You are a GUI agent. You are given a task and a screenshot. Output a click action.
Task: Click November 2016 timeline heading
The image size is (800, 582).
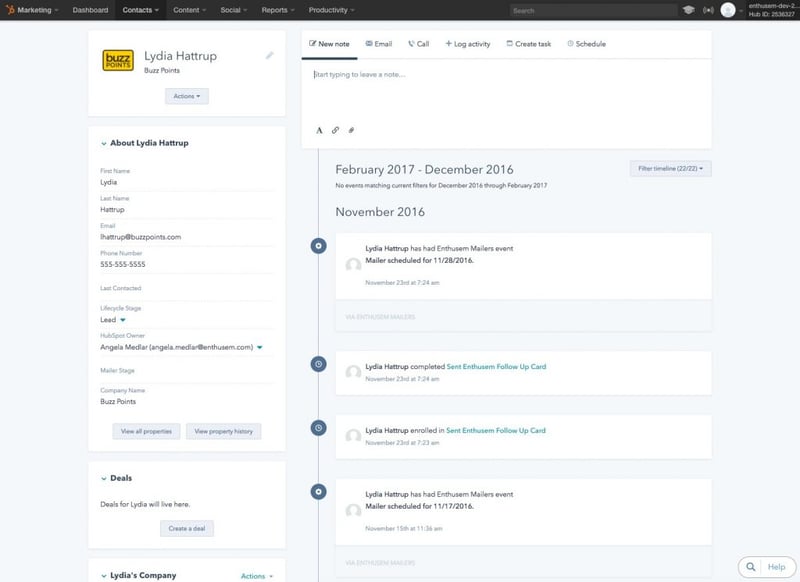380,212
